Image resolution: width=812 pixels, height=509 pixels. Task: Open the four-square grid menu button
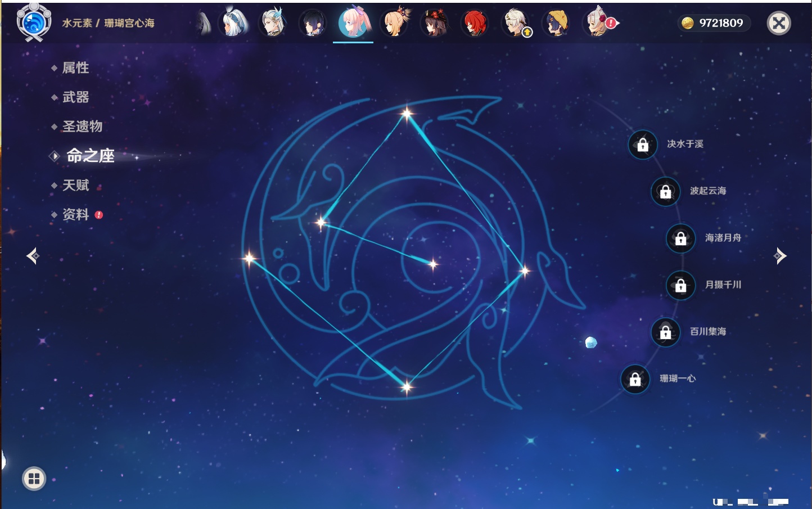click(x=34, y=479)
